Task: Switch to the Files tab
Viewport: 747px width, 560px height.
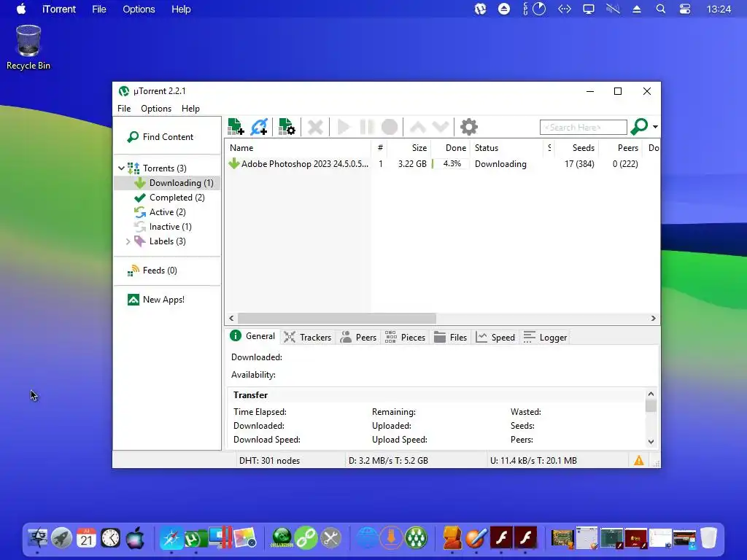Action: click(x=450, y=338)
